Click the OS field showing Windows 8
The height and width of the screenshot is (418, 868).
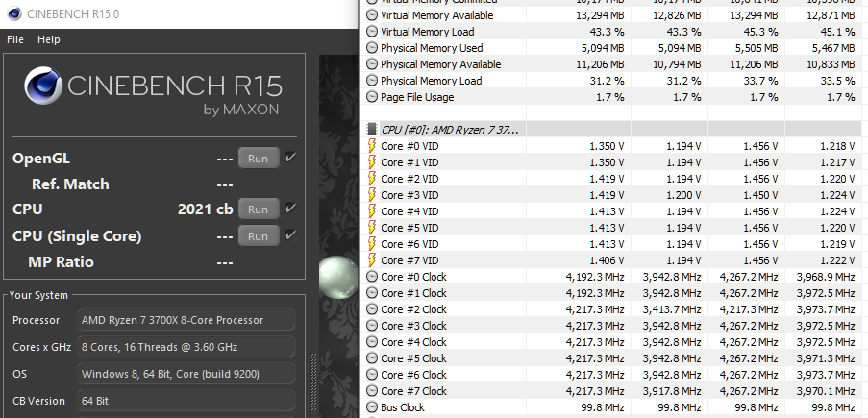[186, 374]
